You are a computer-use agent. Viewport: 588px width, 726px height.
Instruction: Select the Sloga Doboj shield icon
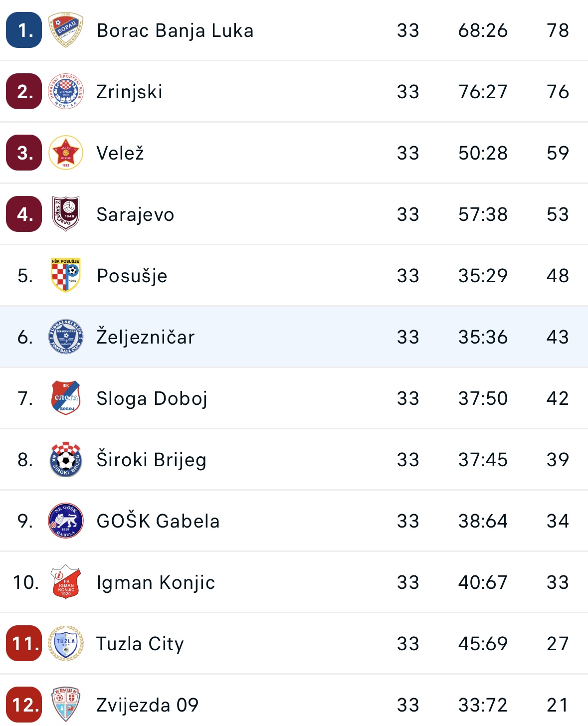point(66,398)
